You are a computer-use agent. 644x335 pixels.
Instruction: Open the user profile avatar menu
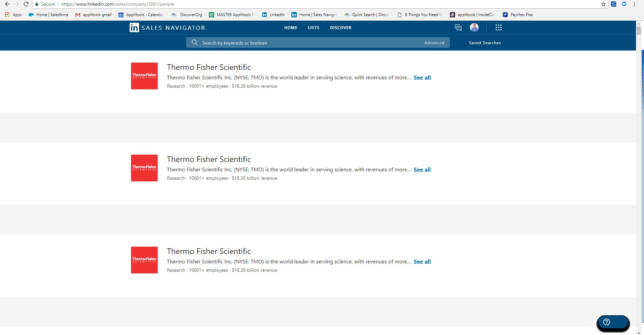[x=474, y=27]
